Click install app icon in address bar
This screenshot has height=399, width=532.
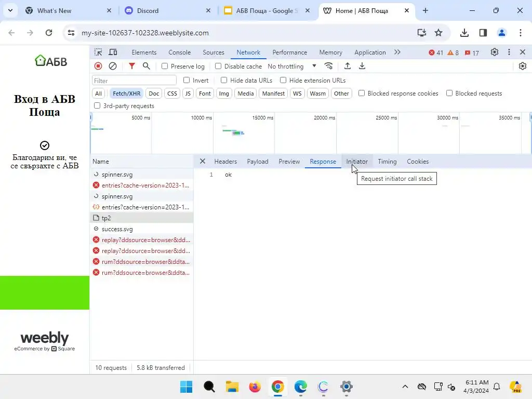point(422,33)
